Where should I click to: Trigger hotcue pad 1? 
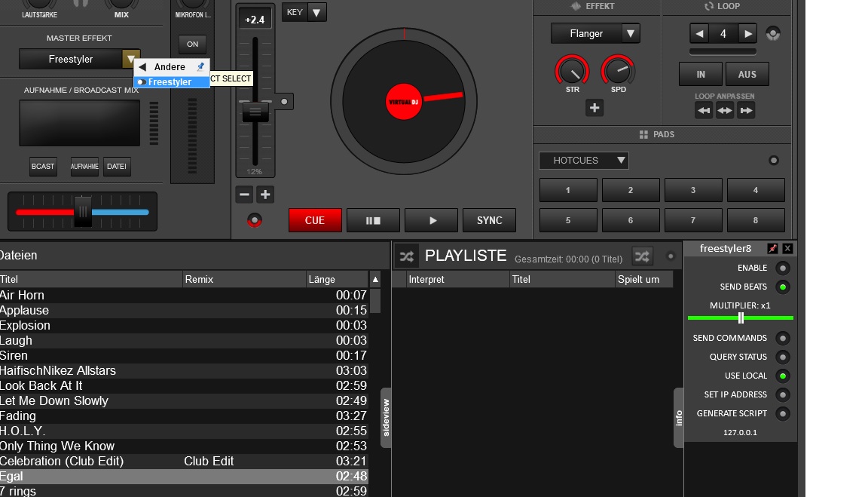click(568, 190)
